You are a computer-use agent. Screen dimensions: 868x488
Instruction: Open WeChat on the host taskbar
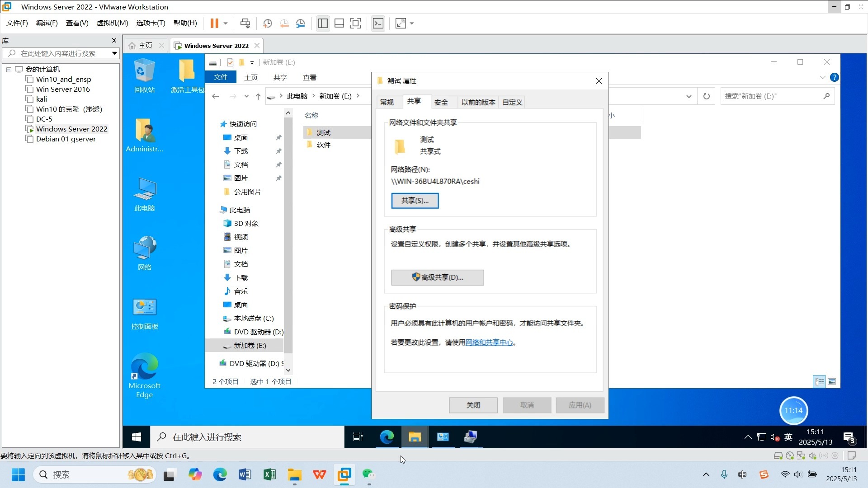pyautogui.click(x=369, y=475)
